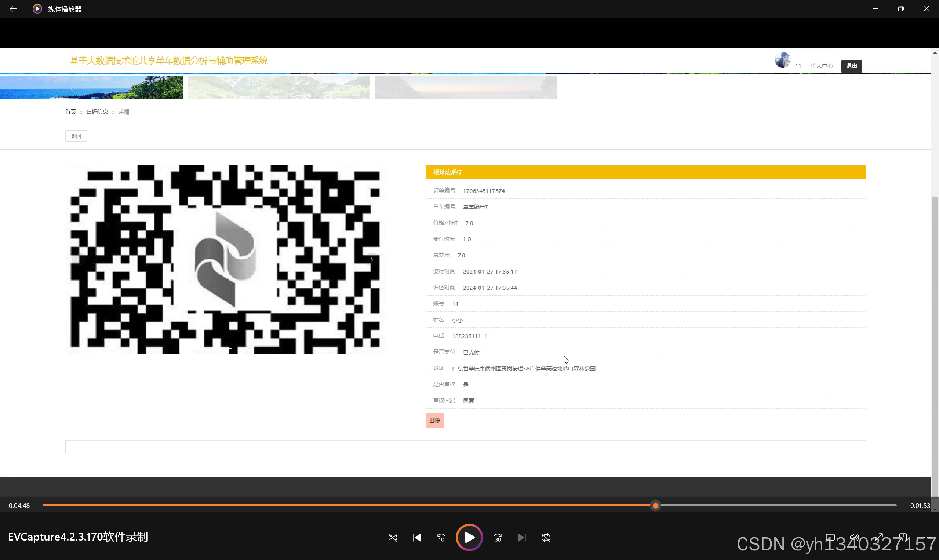Click the EVCapture4.2.3.170软件录制 video title
Screen dimensions: 939x560
(78, 537)
